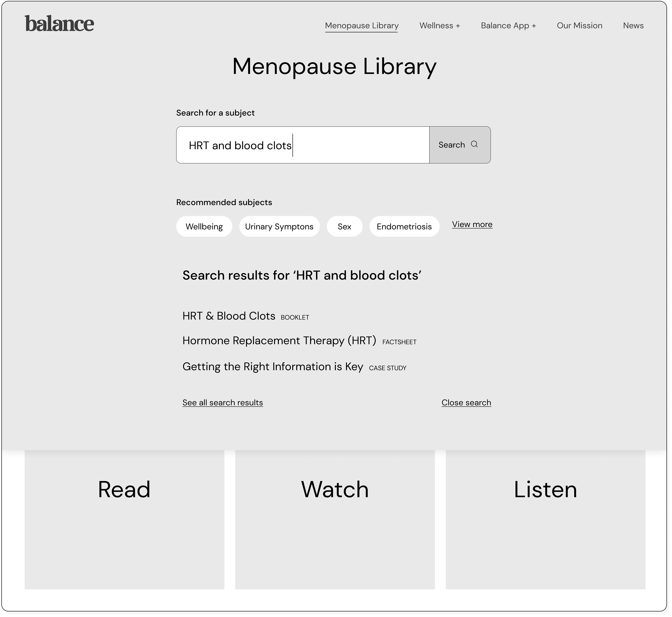Expand the Wellness + menu

tap(440, 26)
